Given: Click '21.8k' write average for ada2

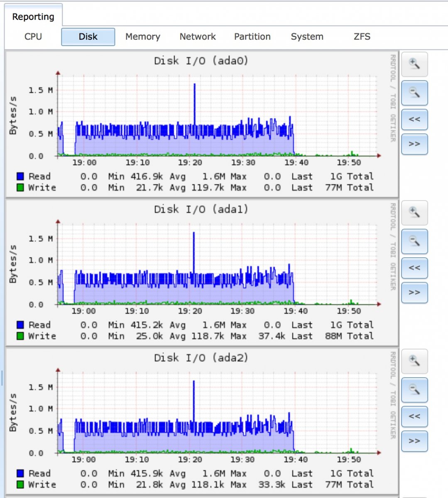Looking at the screenshot, I should tap(149, 485).
